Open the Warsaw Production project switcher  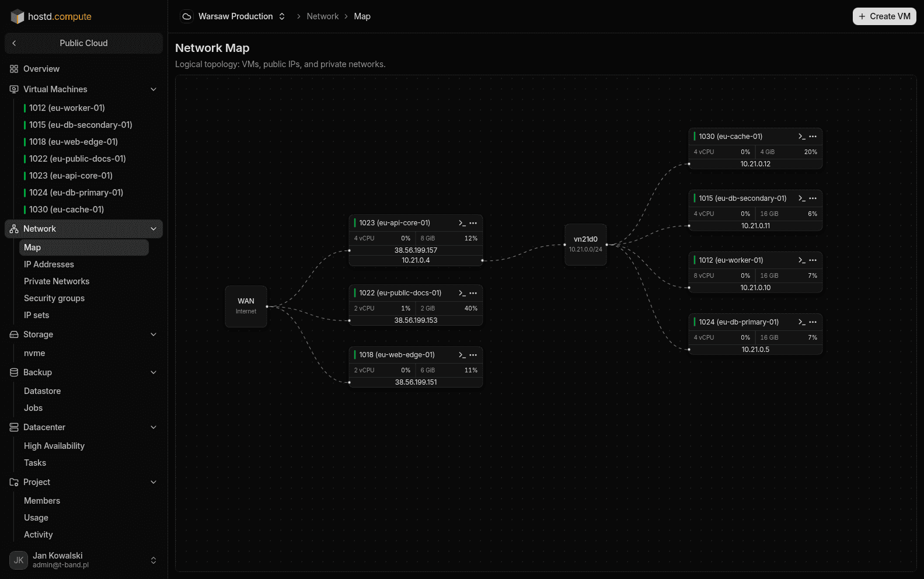233,16
